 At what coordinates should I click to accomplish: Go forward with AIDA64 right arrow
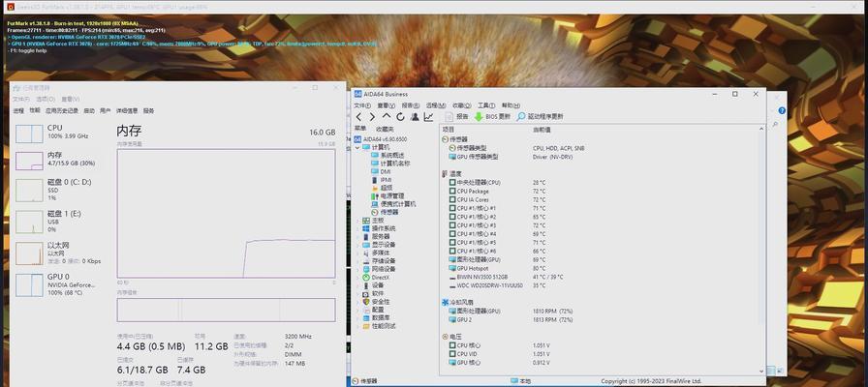372,117
